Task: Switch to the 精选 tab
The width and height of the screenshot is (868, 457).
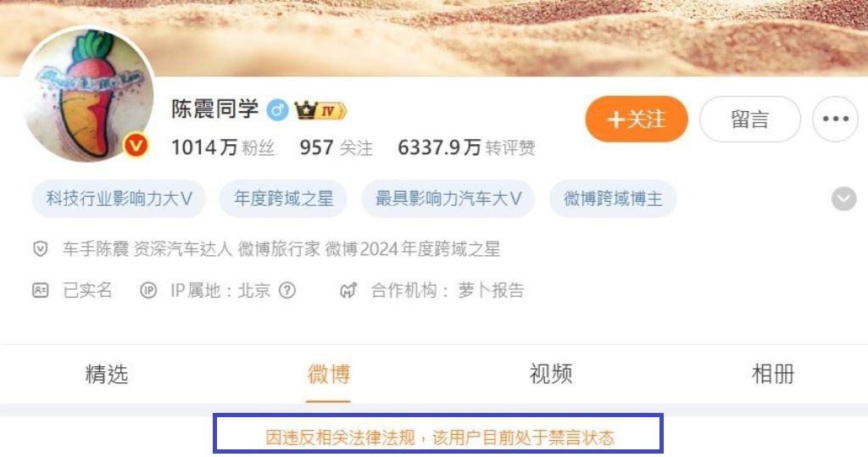Action: [107, 375]
